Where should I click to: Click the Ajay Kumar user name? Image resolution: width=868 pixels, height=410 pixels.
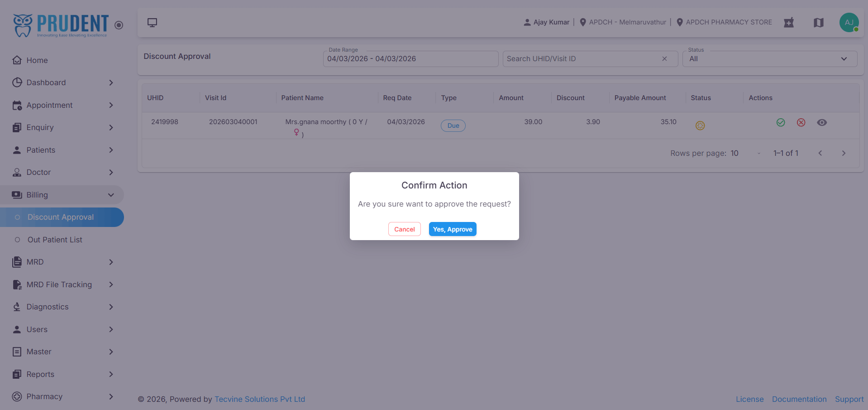(551, 22)
